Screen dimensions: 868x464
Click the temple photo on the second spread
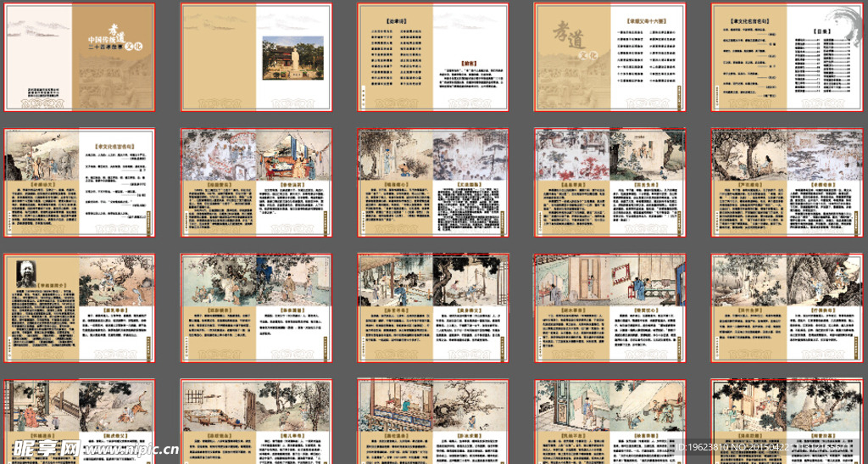coord(292,58)
